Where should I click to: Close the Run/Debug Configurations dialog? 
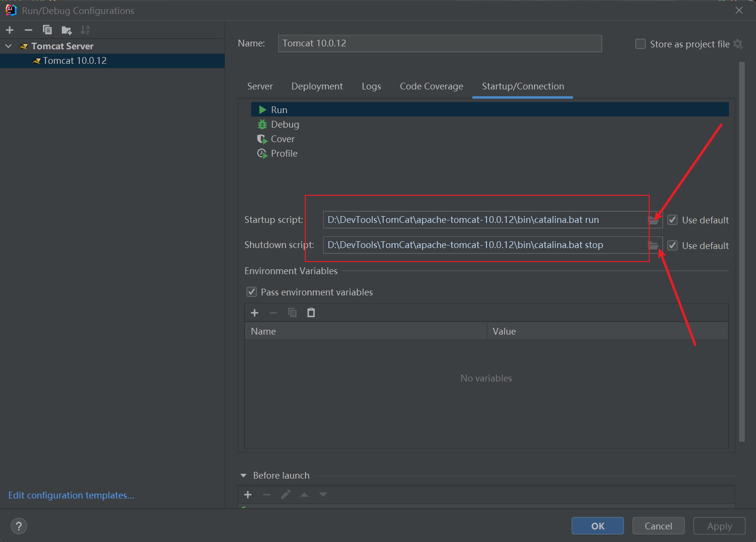[739, 10]
